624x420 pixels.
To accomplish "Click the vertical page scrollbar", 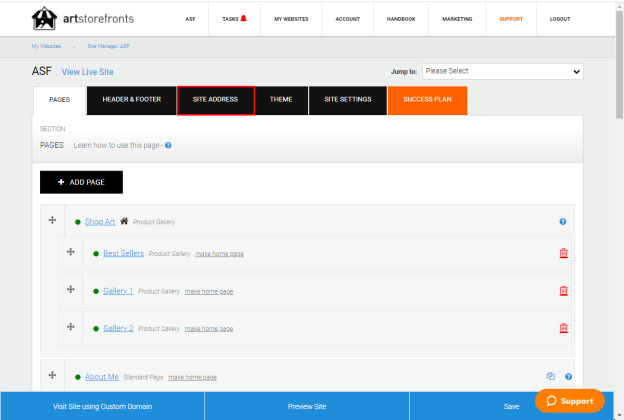I will (619, 65).
